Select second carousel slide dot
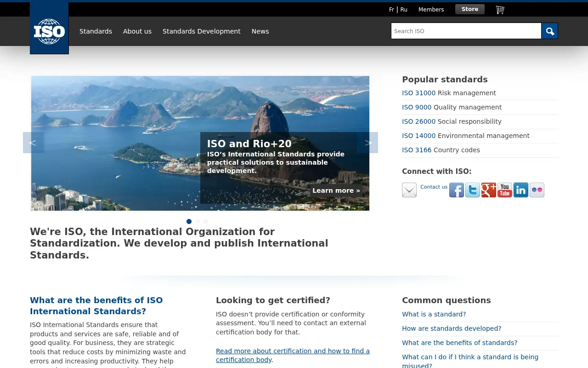The image size is (588, 368). (x=197, y=221)
